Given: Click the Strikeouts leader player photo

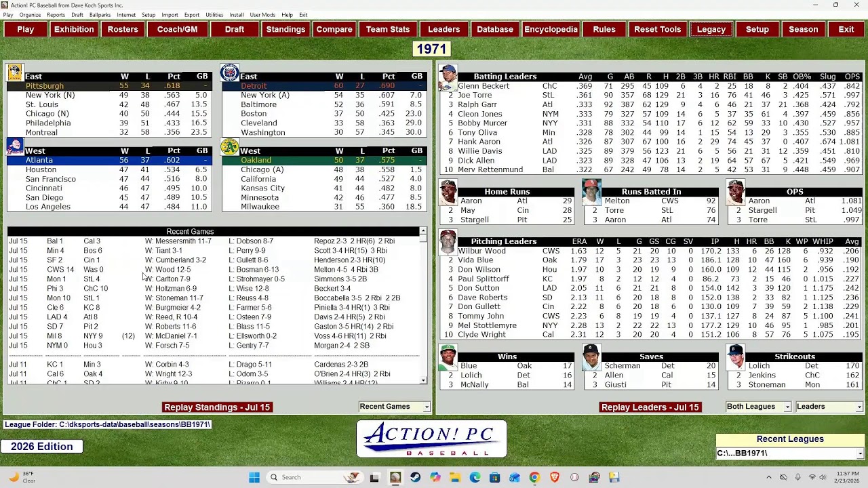Looking at the screenshot, I should (736, 357).
